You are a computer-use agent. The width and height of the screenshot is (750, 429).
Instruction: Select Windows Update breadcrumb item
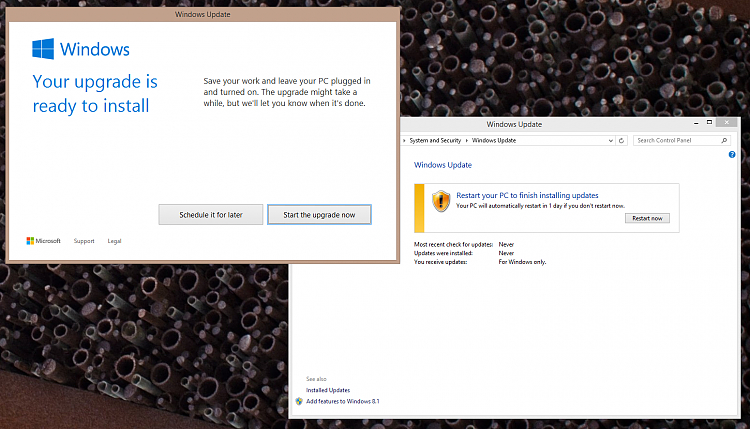pos(494,141)
